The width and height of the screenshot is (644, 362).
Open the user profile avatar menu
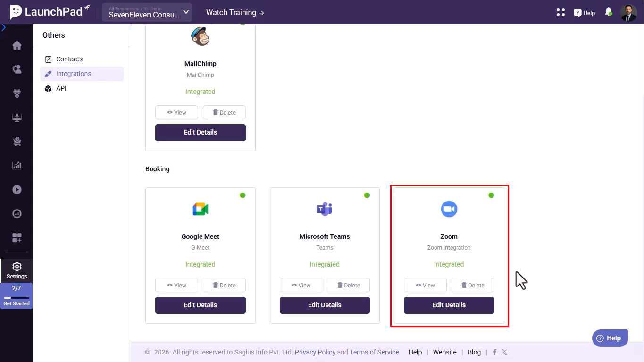628,13
